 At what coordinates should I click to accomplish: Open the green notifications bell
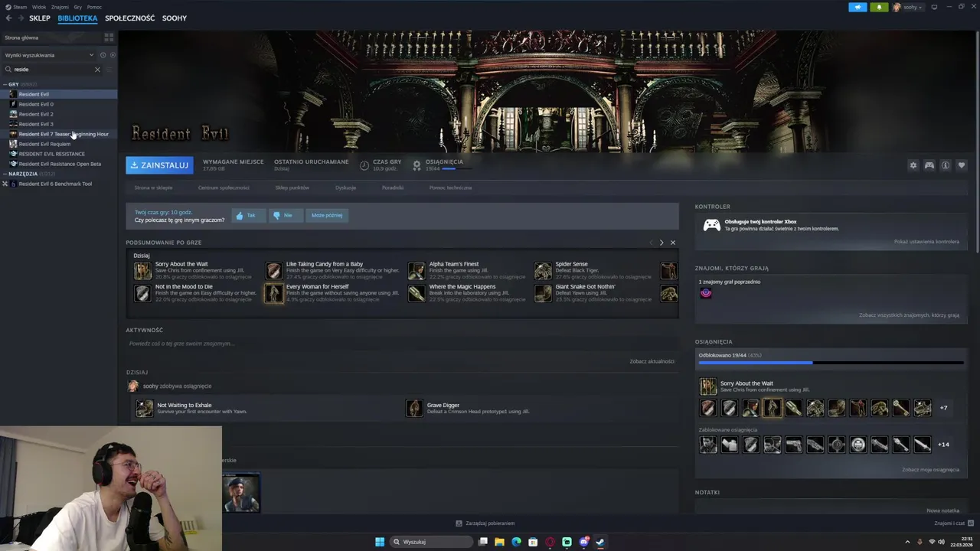pyautogui.click(x=879, y=7)
